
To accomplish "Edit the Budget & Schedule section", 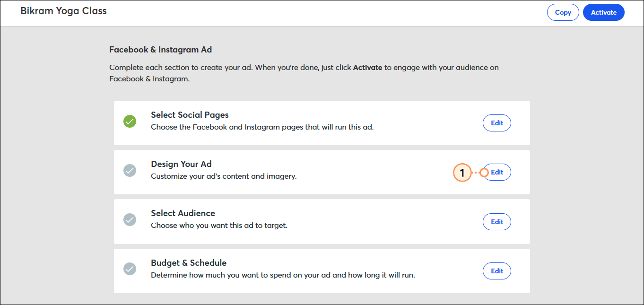I will pos(496,271).
